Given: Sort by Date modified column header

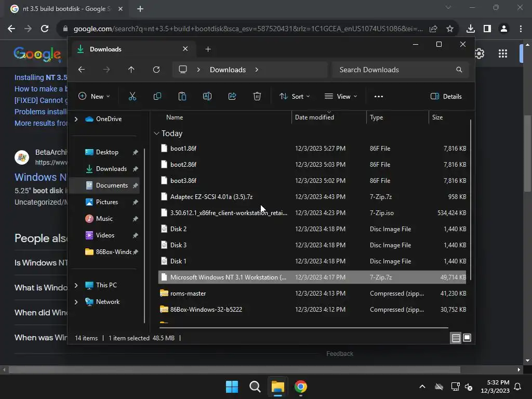Looking at the screenshot, I should coord(314,117).
